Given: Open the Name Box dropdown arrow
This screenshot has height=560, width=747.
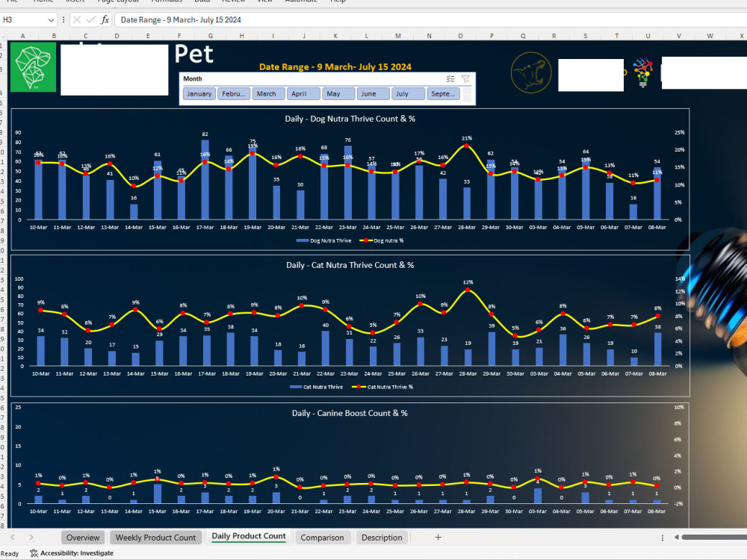Looking at the screenshot, I should 51,20.
